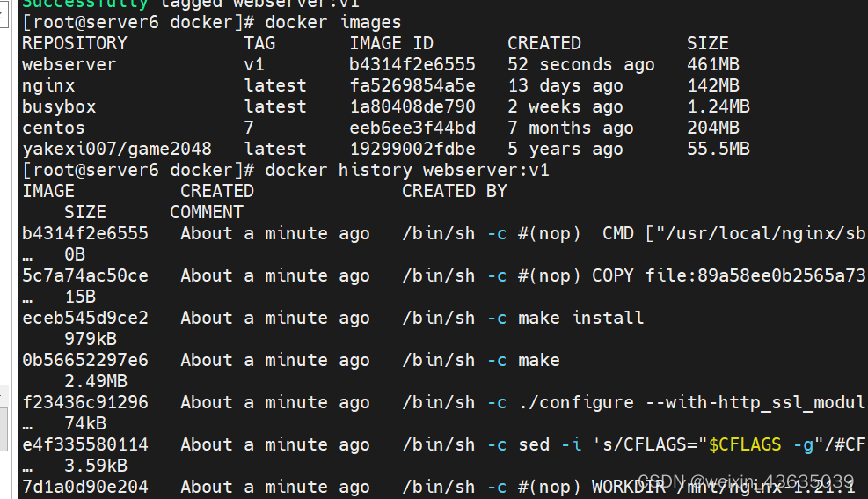The height and width of the screenshot is (499, 868).
Task: Click the 55.5MB size value
Action: (x=718, y=149)
